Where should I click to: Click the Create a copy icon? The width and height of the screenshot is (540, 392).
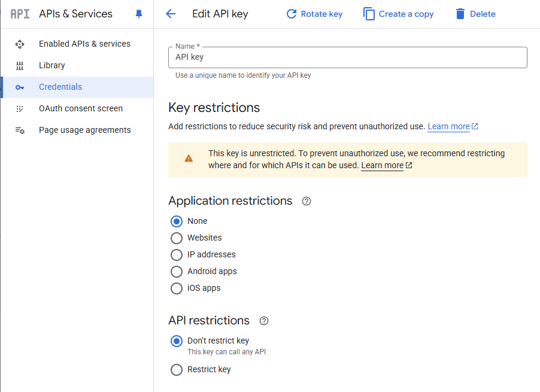(369, 14)
